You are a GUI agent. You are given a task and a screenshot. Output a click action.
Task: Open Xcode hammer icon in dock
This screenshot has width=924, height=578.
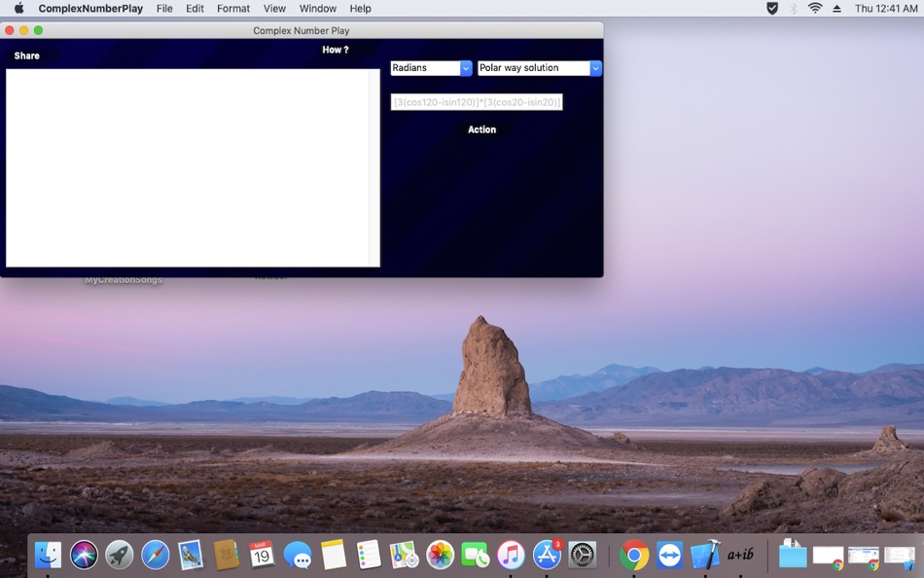pyautogui.click(x=705, y=555)
